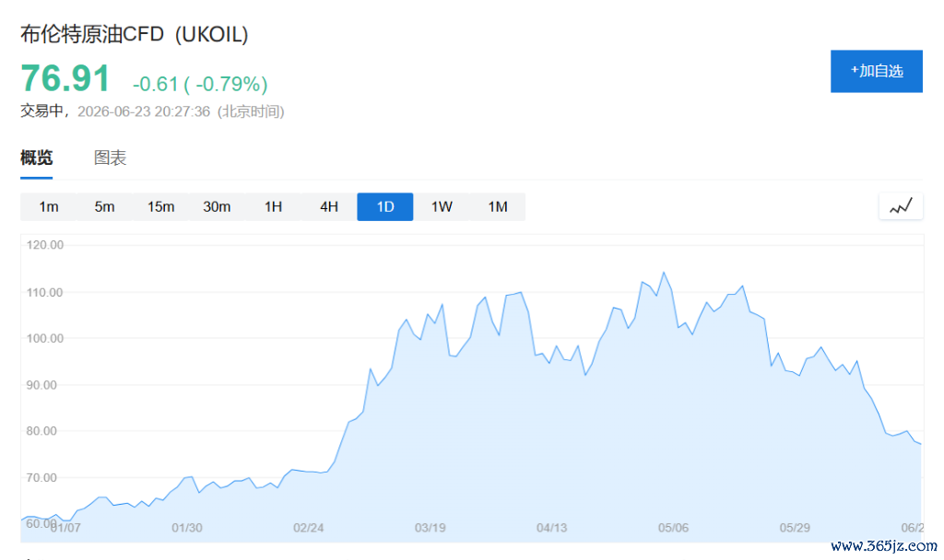
Task: Select the active 1D interval
Action: (385, 207)
